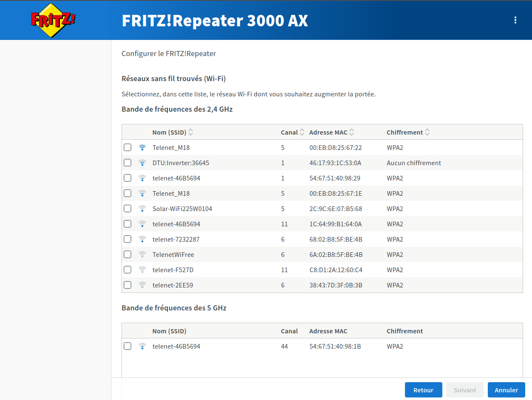Click MAC address 38:43:7D:3F:0B:3B
The width and height of the screenshot is (532, 400).
pyautogui.click(x=336, y=285)
